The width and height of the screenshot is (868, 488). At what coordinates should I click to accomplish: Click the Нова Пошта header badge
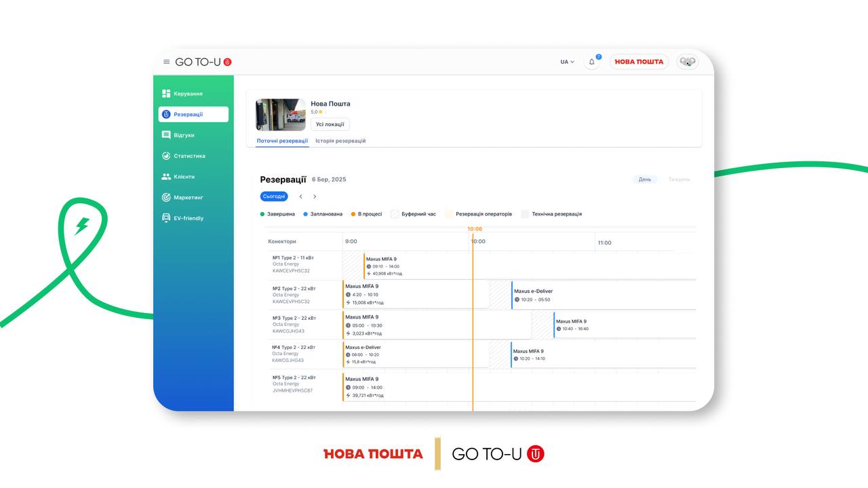click(639, 62)
